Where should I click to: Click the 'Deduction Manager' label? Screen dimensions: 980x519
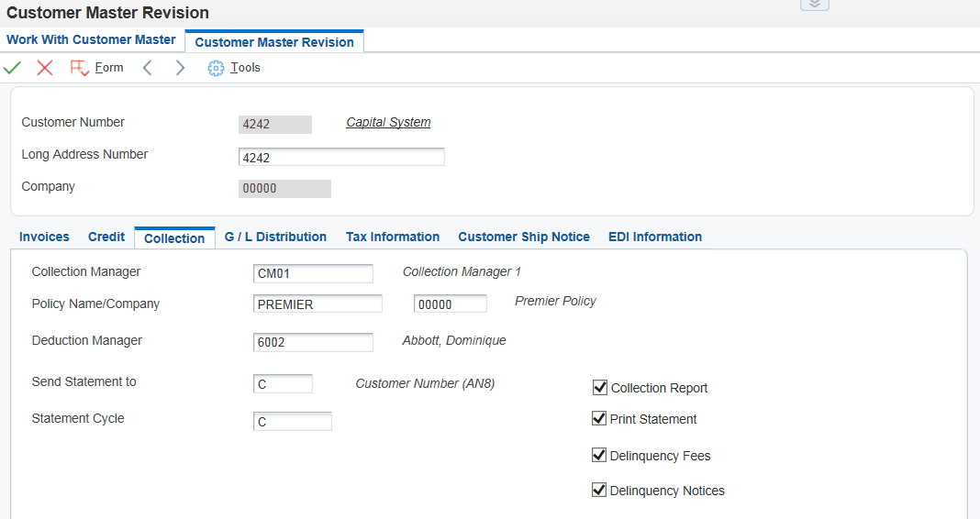coord(87,340)
